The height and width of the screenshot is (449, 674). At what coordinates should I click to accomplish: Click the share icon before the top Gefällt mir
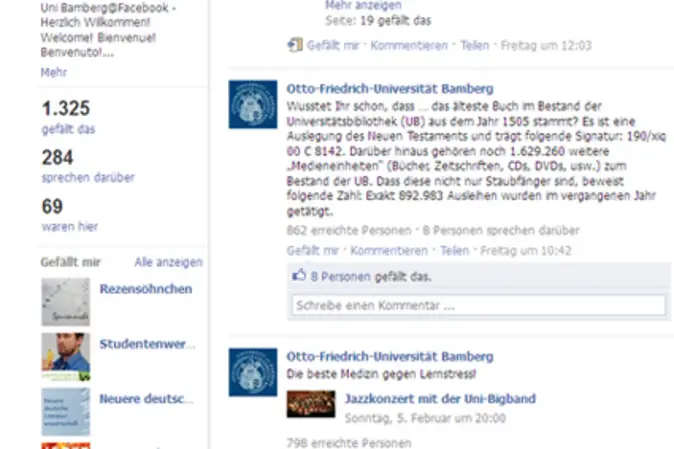click(x=295, y=45)
